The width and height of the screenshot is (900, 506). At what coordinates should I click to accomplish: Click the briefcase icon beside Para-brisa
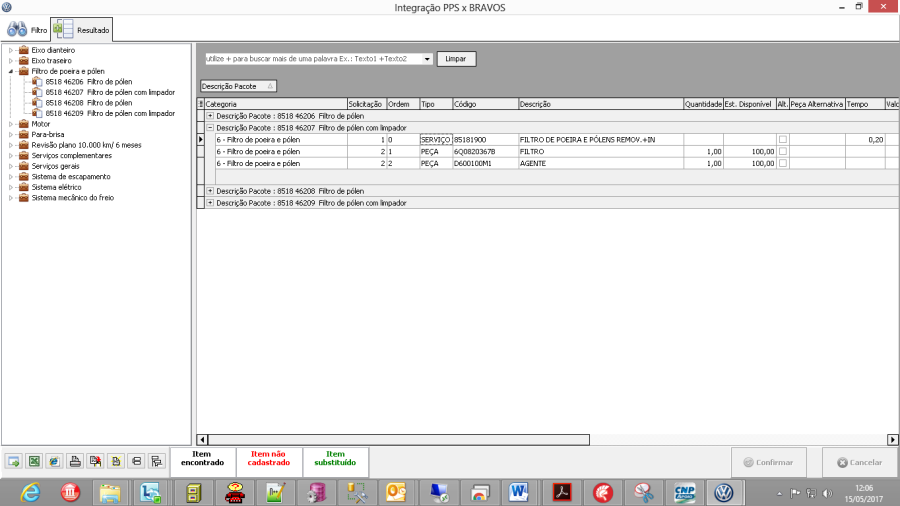[x=24, y=134]
